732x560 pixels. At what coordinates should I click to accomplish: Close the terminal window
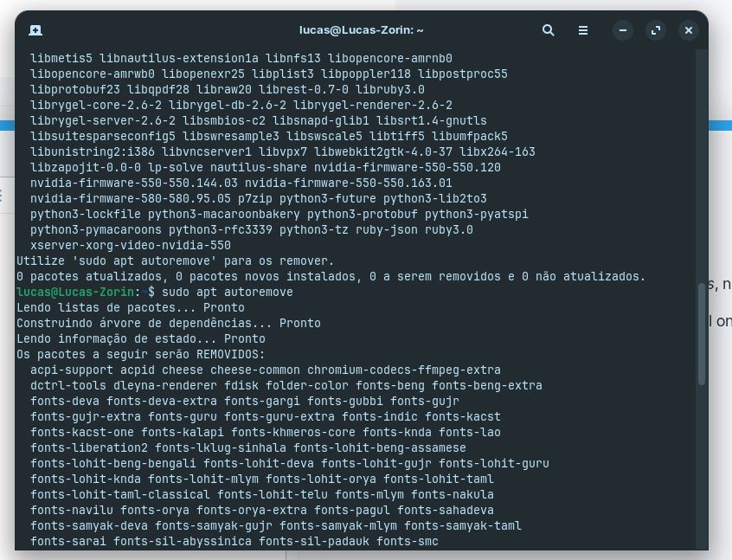(689, 30)
